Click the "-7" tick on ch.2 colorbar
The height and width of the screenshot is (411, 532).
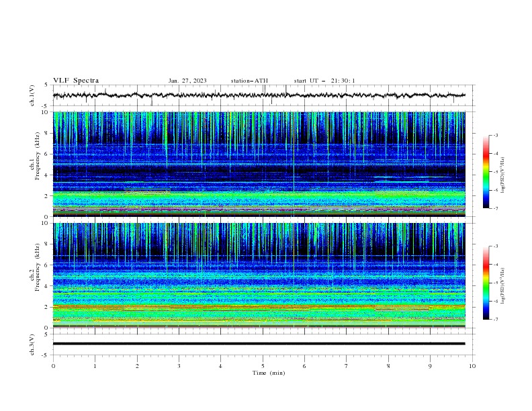point(495,320)
